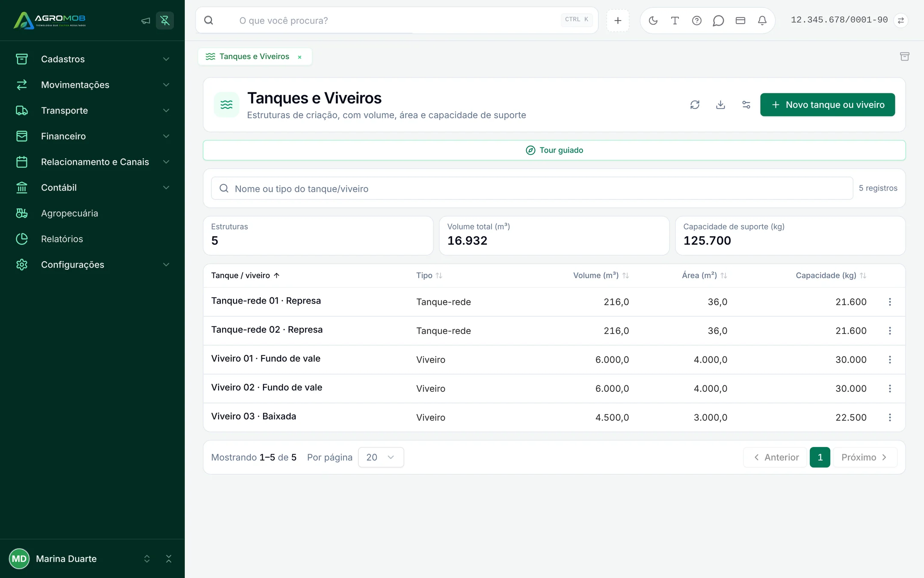Expand the Configurações menu
924x578 pixels.
[92, 265]
